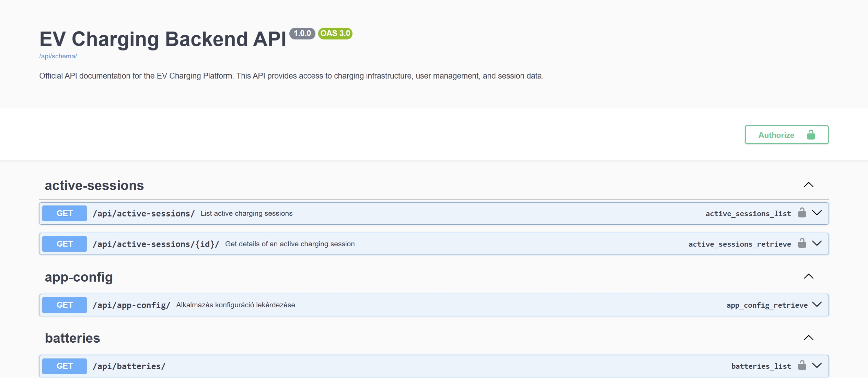The width and height of the screenshot is (868, 378).
Task: Collapse the app-config section chevron
Action: tap(809, 276)
